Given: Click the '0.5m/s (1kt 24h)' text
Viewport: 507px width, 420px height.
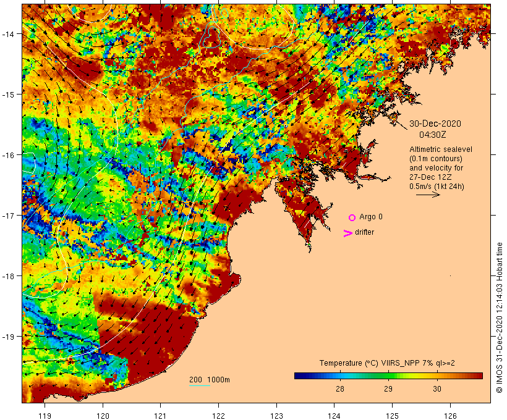Looking at the screenshot, I should (x=437, y=187).
